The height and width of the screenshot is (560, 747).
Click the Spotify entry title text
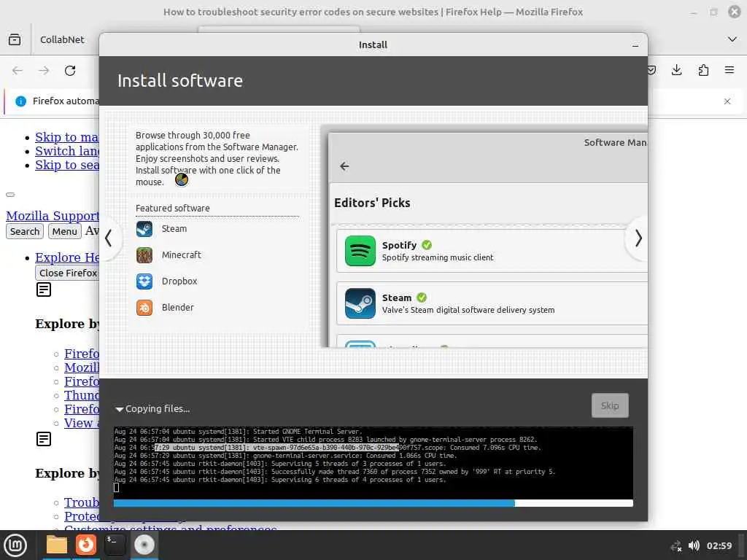tap(399, 245)
